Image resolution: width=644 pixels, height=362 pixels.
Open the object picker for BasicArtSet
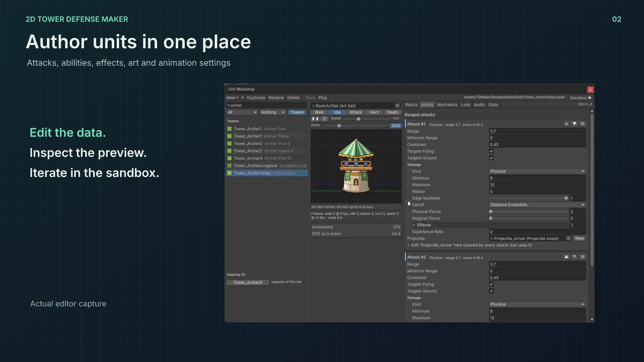397,106
